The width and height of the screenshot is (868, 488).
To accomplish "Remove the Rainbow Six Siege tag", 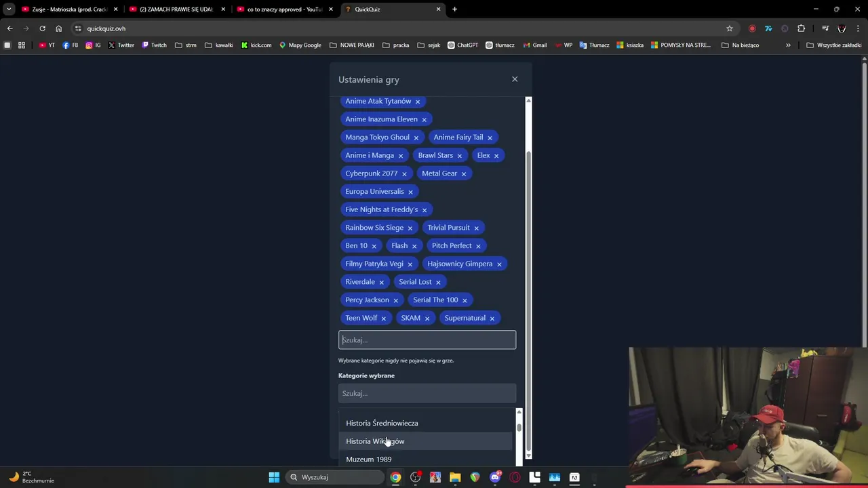I will [x=410, y=228].
